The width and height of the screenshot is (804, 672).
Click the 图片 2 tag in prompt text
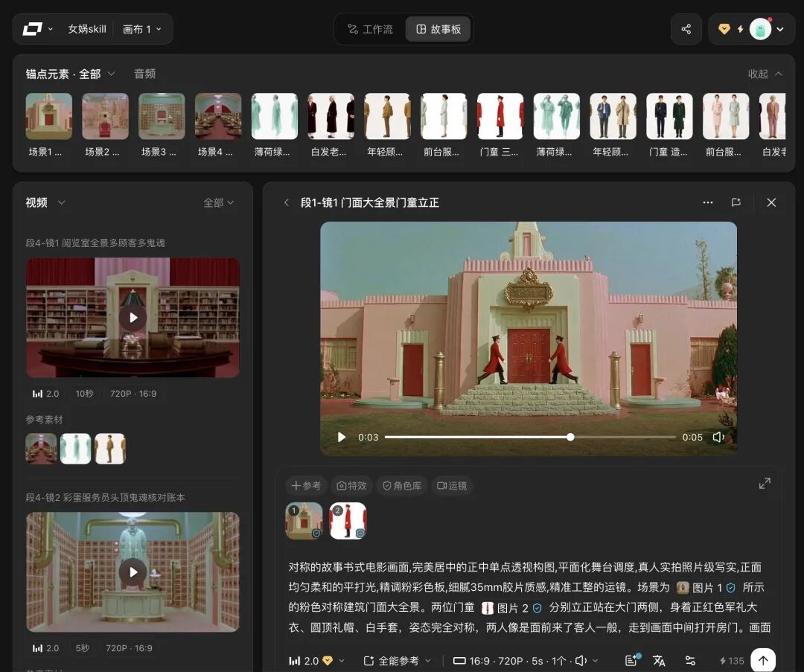511,608
